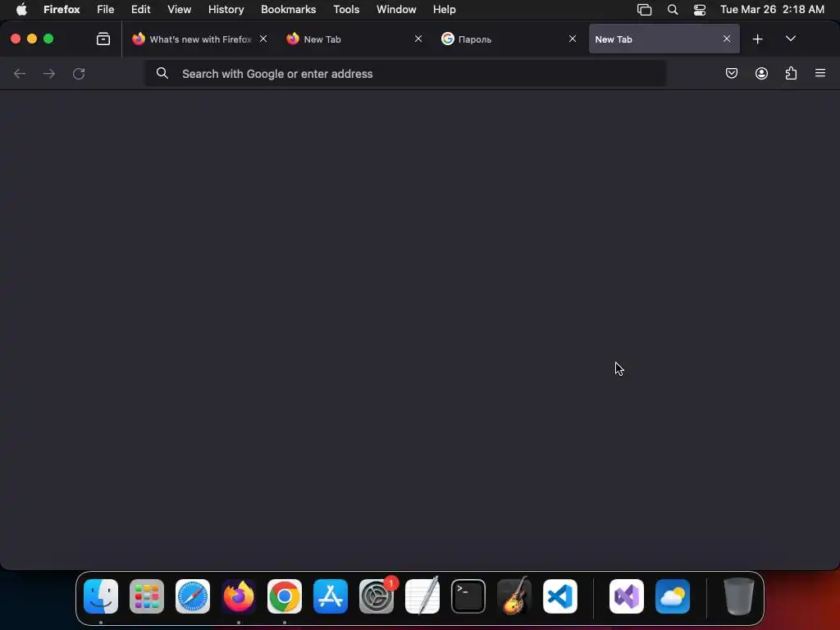840x630 pixels.
Task: Open Visual Studio from the Dock
Action: tap(627, 596)
